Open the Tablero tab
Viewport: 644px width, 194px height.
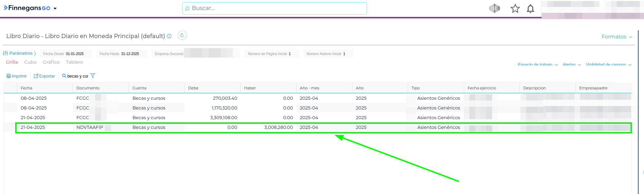pyautogui.click(x=74, y=62)
